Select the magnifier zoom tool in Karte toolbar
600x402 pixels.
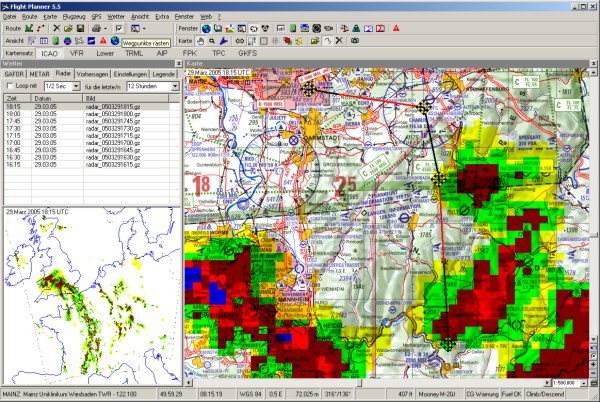click(212, 41)
